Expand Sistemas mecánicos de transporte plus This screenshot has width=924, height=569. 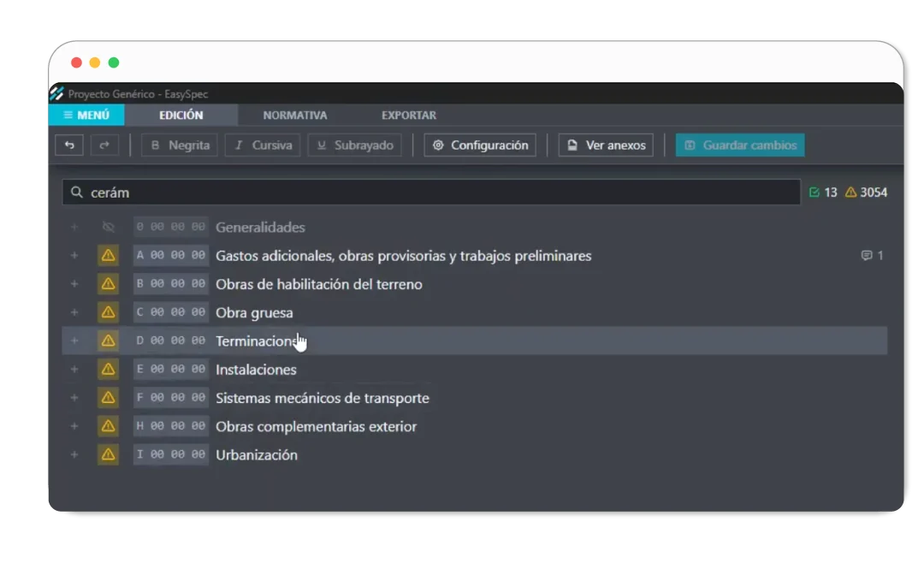tap(74, 397)
